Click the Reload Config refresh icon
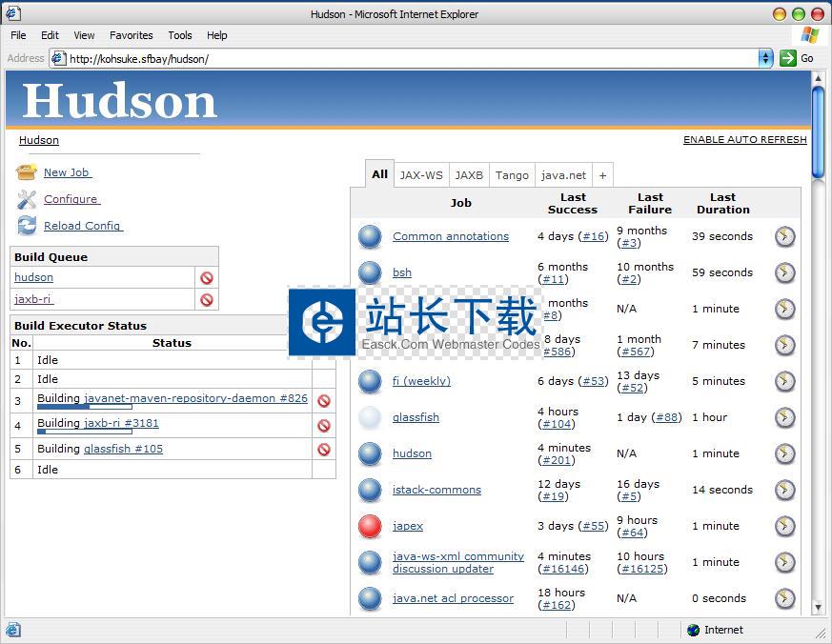 (x=27, y=226)
